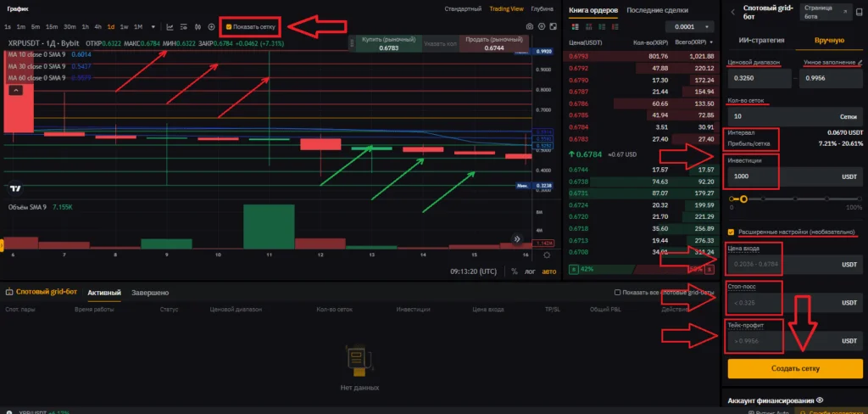868x414 pixels.
Task: Click Спотовый grid-бот robot icon in bottom panel
Action: (x=9, y=292)
